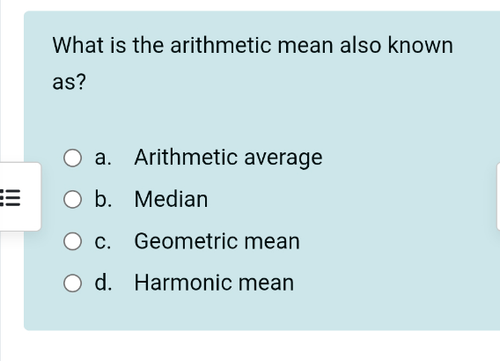Screen dimensions: 500x361
Task: Click the 'Median' answer label
Action: 171,199
